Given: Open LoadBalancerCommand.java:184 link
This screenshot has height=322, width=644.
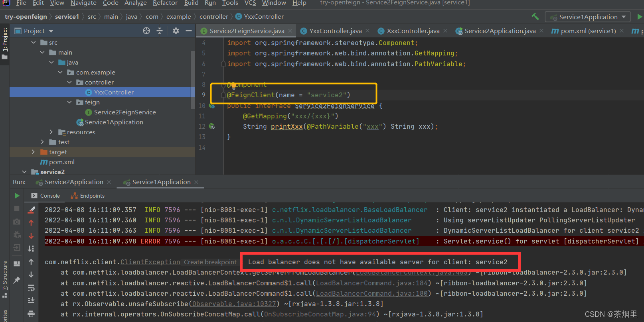Looking at the screenshot, I should 371,283.
